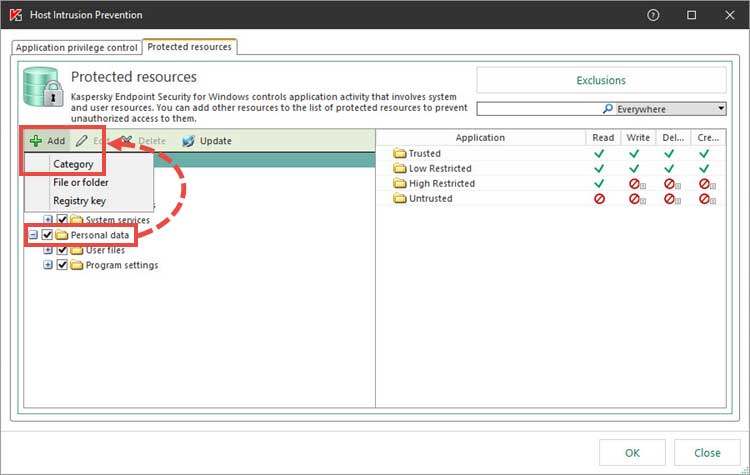Click the Create checkmark for Low Restricted
The height and width of the screenshot is (475, 750).
[704, 168]
